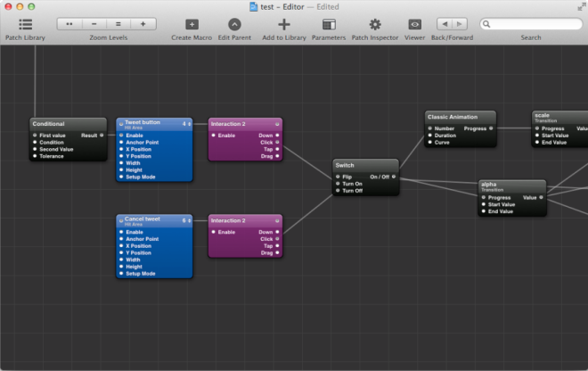Click Switch Turn On input port
Screen dimensions: 588x371
pyautogui.click(x=338, y=184)
